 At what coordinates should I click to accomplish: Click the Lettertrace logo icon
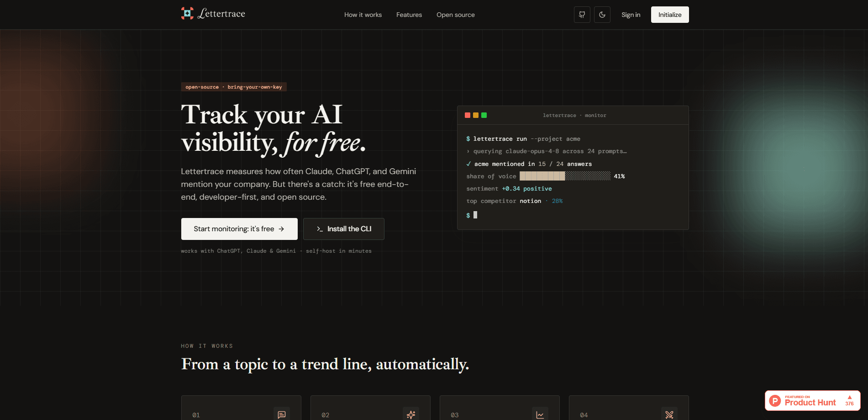pyautogui.click(x=187, y=13)
